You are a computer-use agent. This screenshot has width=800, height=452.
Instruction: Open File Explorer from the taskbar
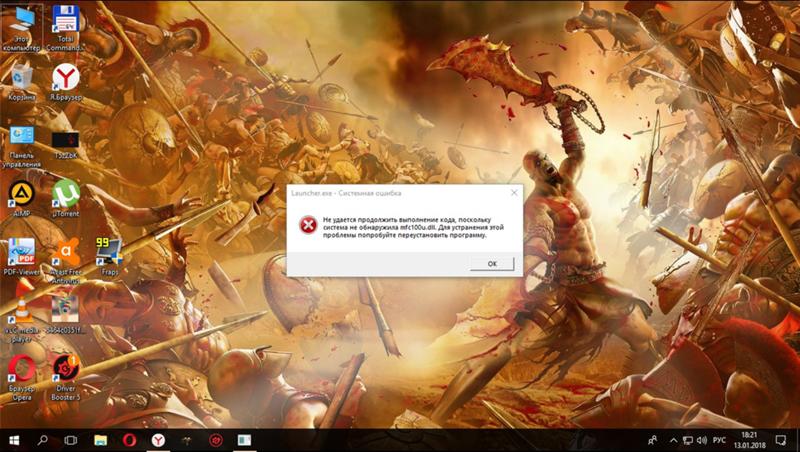(101, 440)
